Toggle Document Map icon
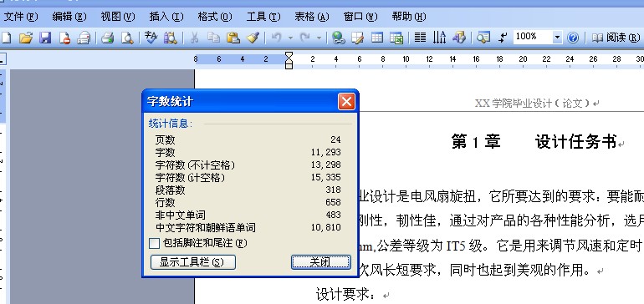Image resolution: width=644 pixels, height=304 pixels. 483,38
